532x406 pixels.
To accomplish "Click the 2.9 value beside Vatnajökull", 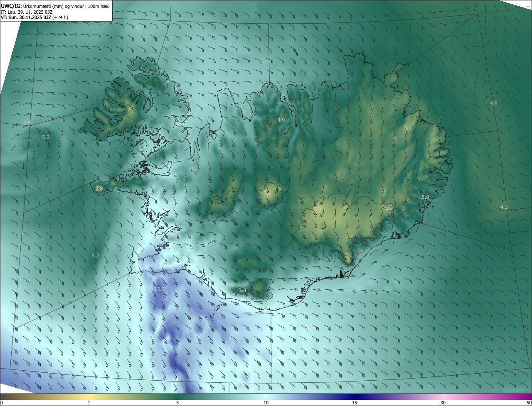I will click(389, 208).
